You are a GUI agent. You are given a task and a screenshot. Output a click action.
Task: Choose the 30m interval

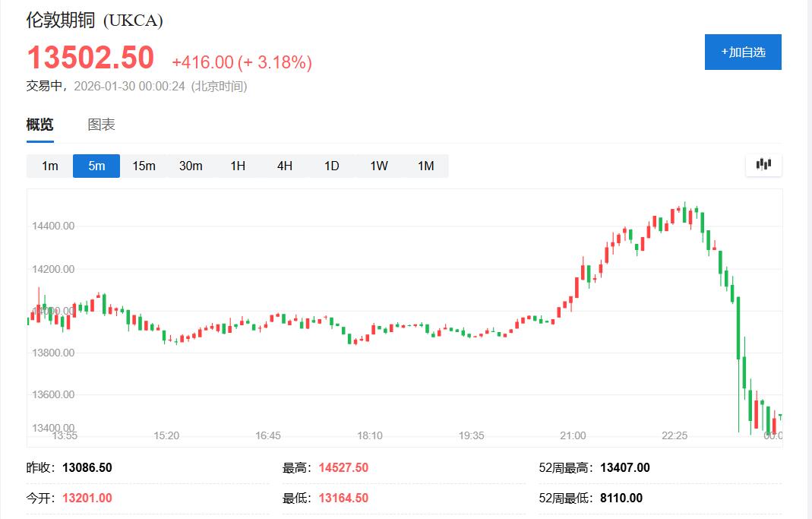191,166
